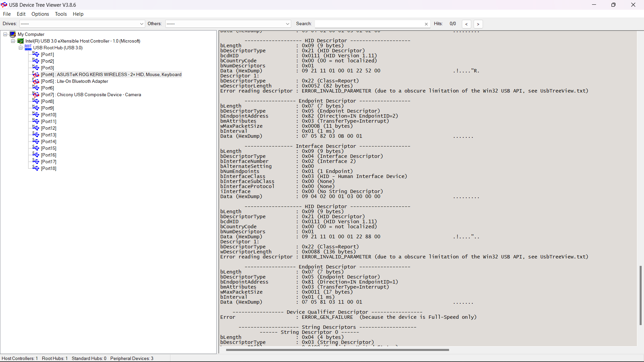The width and height of the screenshot is (644, 362).
Task: Select the Intel USB 3.0 Host Controller icon
Action: click(20, 41)
